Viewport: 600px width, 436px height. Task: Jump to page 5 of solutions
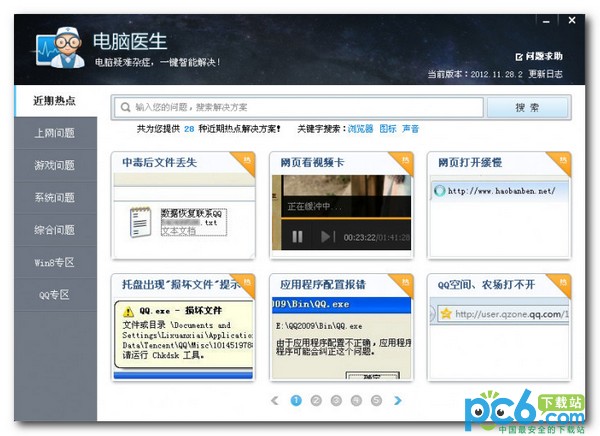[x=376, y=400]
